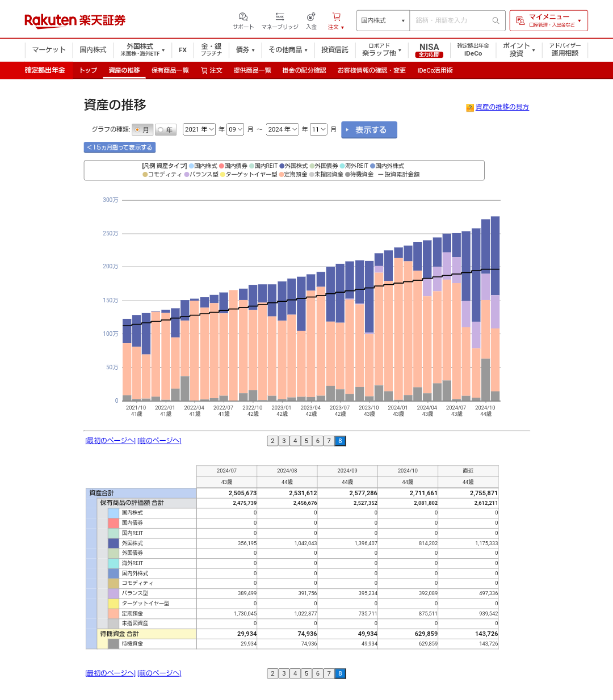Go to page 7 in upper pagination
613x700 pixels.
pos(329,441)
